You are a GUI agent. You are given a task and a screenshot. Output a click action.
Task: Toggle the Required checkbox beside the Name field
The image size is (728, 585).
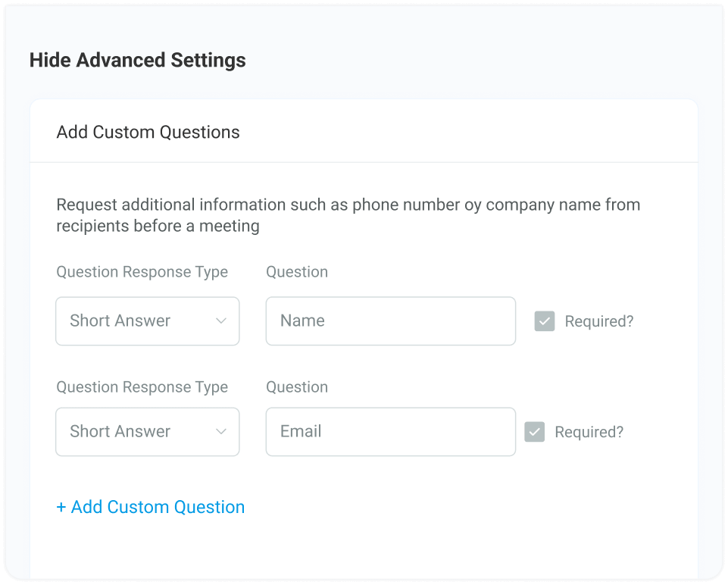[x=544, y=321]
